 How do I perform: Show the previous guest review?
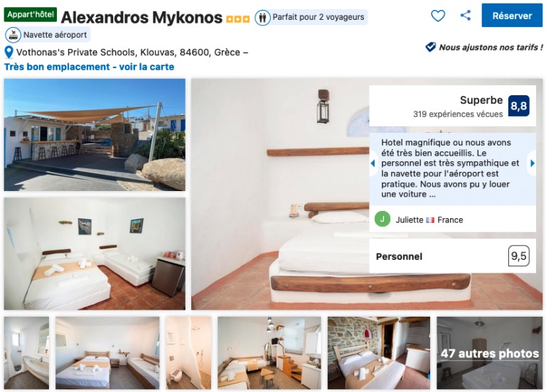pyautogui.click(x=373, y=163)
